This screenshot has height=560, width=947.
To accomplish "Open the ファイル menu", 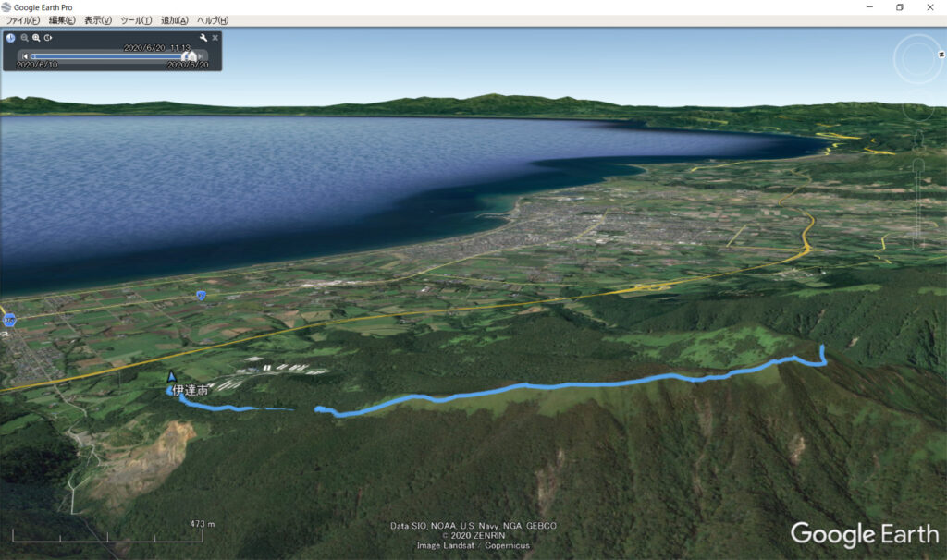I will [x=23, y=20].
